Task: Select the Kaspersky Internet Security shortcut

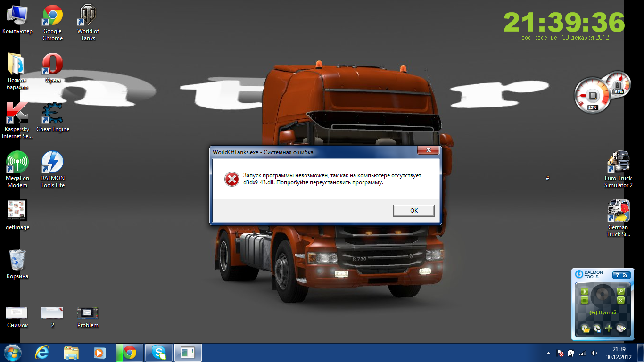Action: [17, 121]
